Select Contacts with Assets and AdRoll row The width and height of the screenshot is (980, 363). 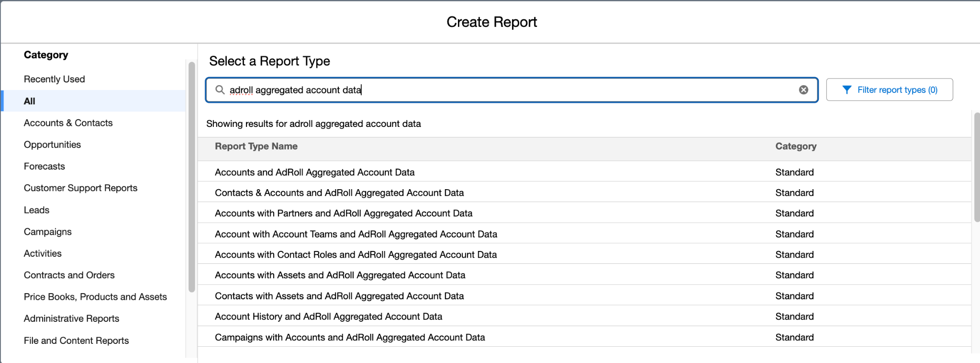[584, 296]
